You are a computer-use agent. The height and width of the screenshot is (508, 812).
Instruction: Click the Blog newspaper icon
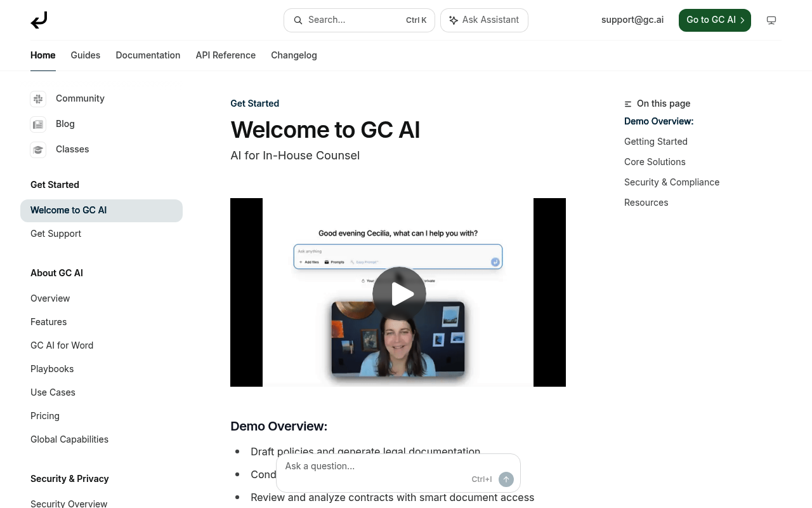38,124
